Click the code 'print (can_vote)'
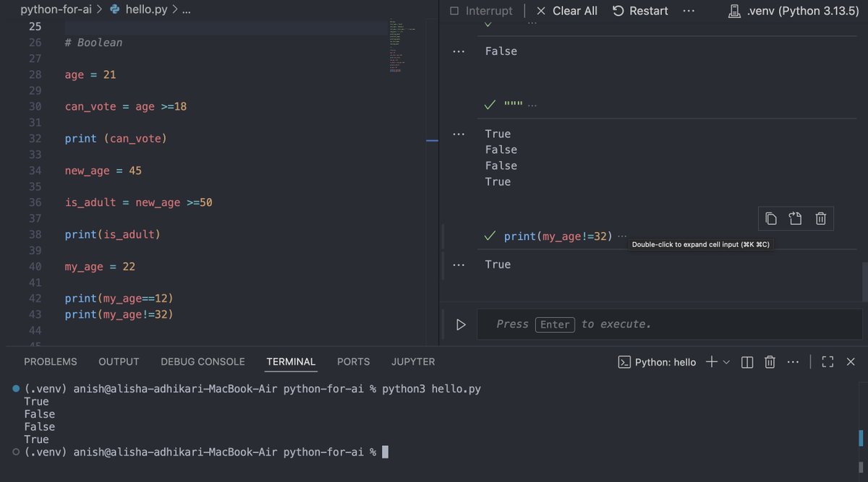The image size is (868, 482). tap(116, 138)
